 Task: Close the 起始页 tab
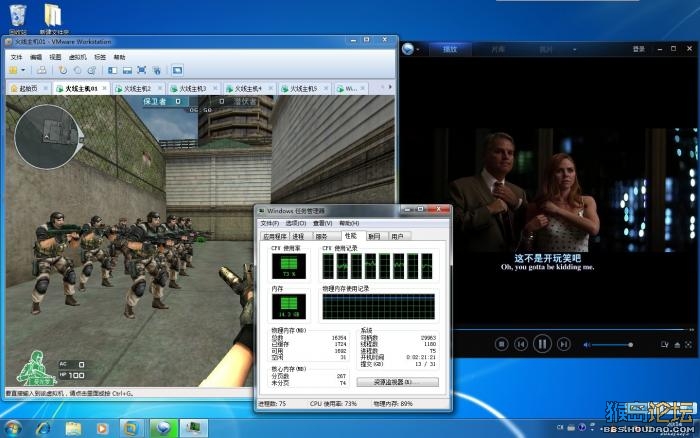point(46,88)
